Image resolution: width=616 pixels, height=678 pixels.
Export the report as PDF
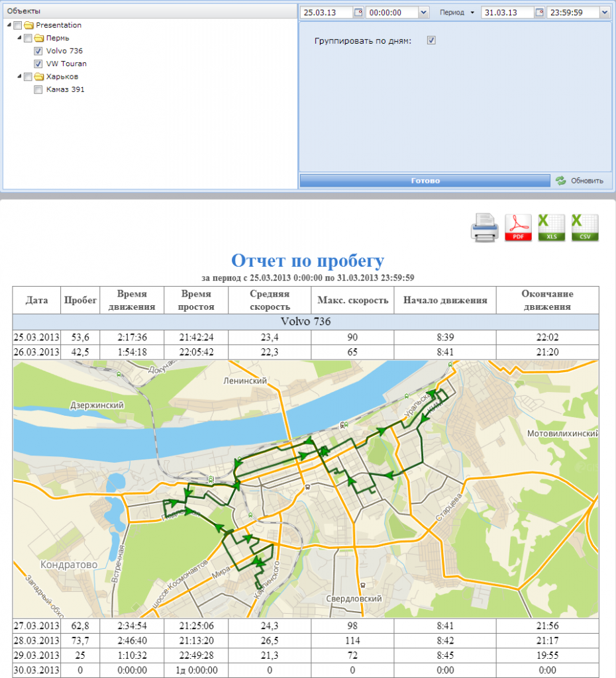tap(518, 228)
